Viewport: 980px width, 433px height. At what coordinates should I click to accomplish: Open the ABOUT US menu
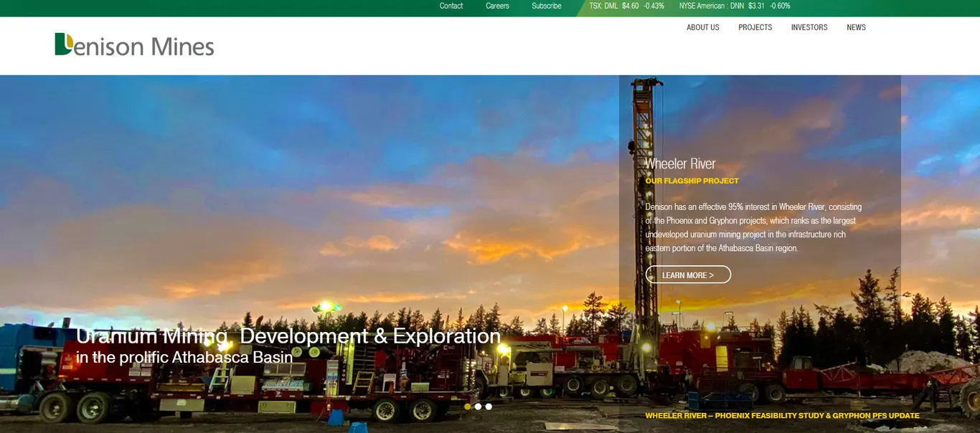click(702, 27)
